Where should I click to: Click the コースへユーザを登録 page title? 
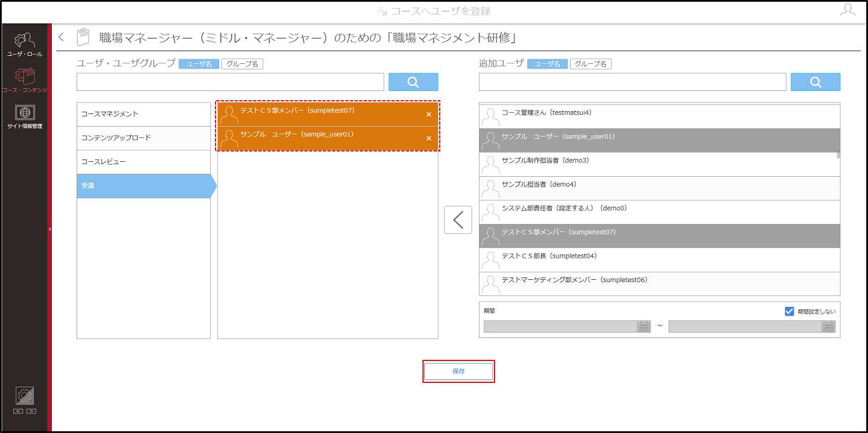(441, 11)
